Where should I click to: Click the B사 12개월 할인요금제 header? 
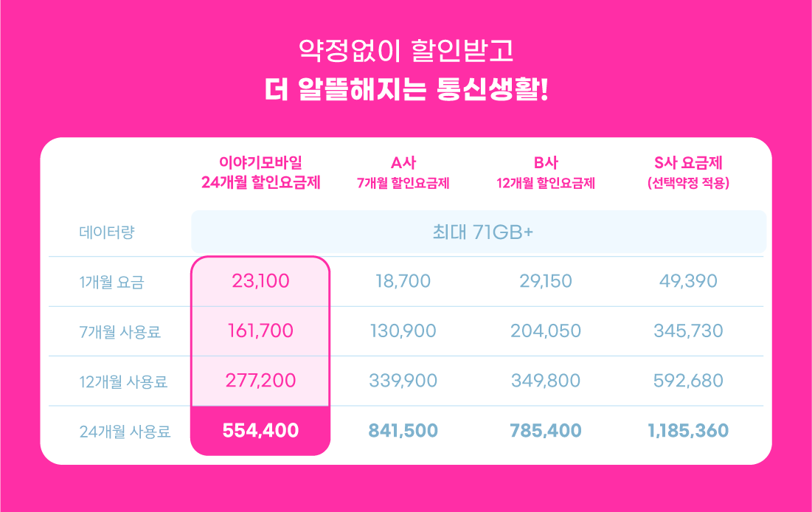click(546, 173)
